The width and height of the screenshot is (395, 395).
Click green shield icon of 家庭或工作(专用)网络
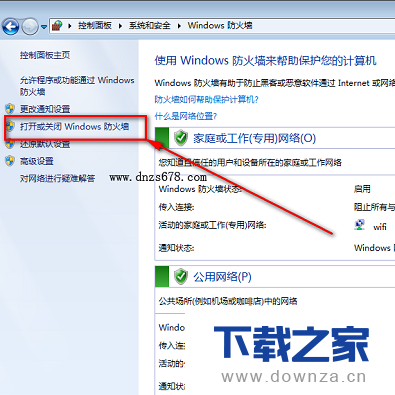click(x=181, y=138)
